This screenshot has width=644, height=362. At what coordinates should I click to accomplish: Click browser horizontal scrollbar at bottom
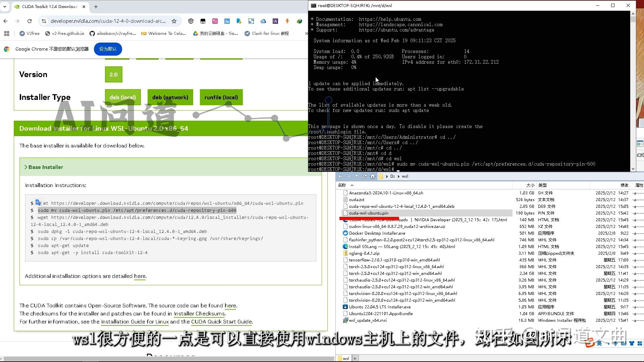[x=169, y=359]
